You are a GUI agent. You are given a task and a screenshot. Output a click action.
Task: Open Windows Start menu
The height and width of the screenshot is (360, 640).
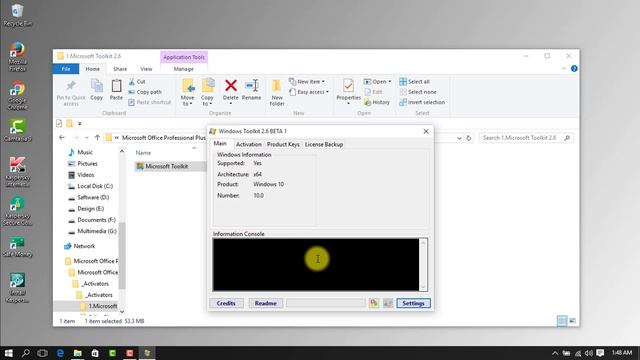(9, 353)
